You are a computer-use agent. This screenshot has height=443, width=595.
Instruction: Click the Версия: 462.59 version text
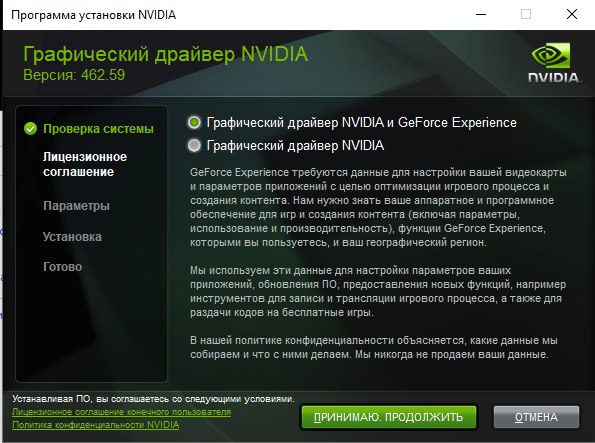pos(74,75)
